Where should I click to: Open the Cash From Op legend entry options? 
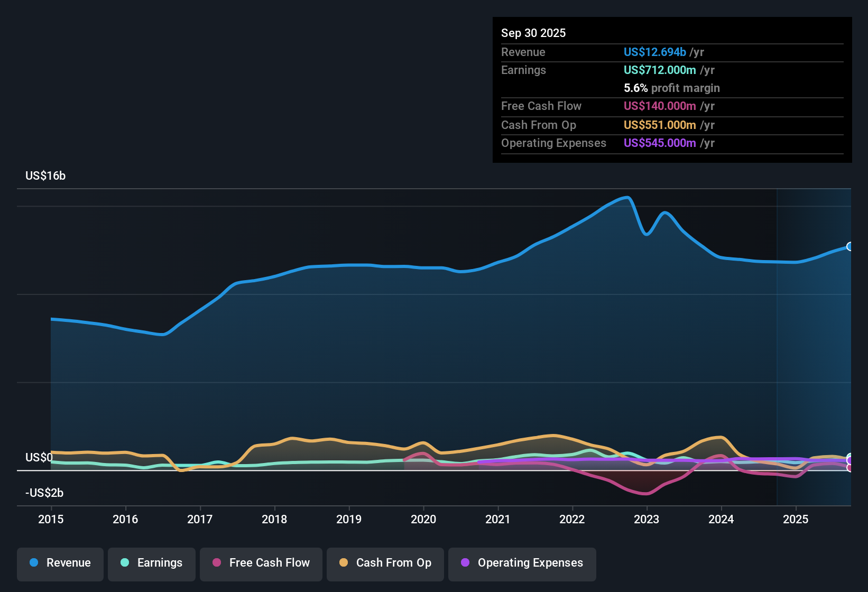point(385,564)
